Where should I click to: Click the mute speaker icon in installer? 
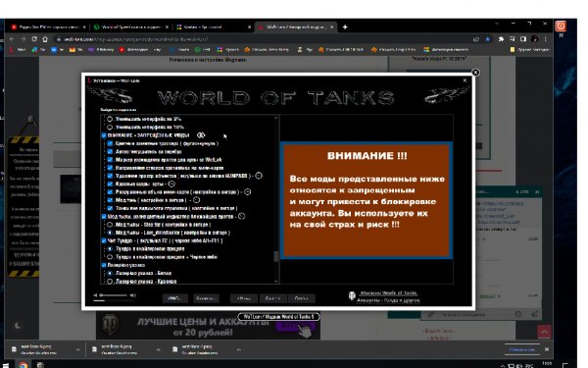point(95,295)
